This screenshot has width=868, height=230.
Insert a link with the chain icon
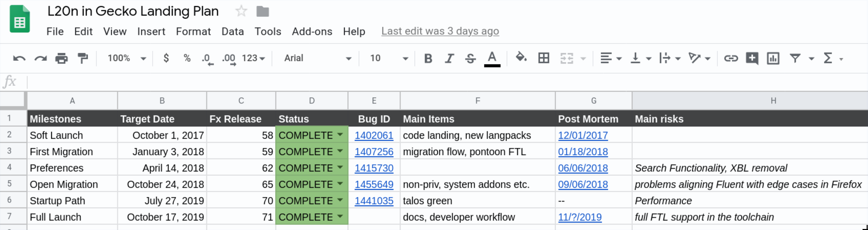click(x=731, y=58)
